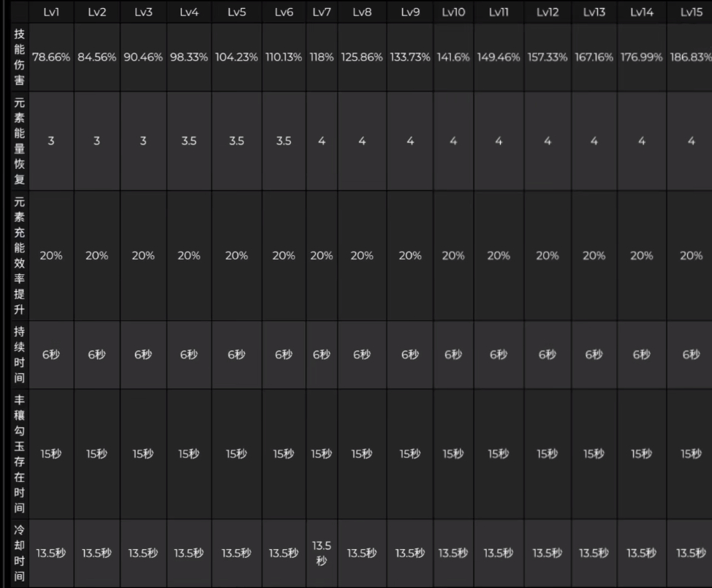Click the Lv7 column header
Image resolution: width=712 pixels, height=588 pixels.
tap(322, 12)
